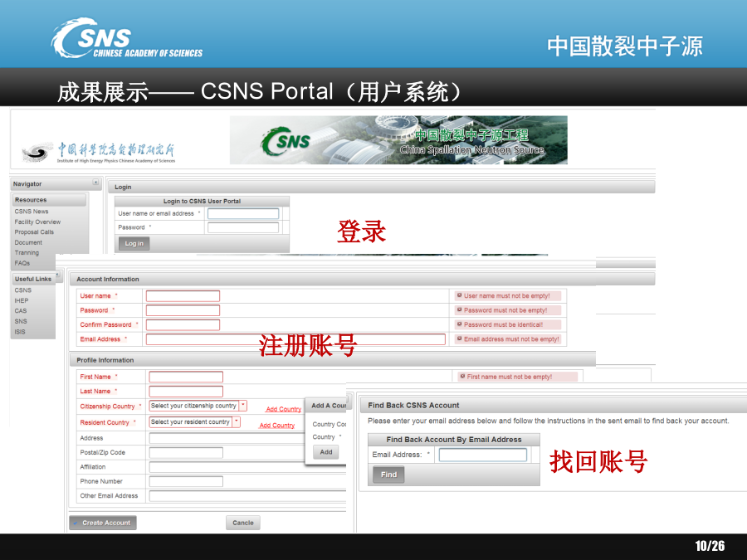Click the slide page number 10/26
747x560 pixels.
[x=710, y=546]
